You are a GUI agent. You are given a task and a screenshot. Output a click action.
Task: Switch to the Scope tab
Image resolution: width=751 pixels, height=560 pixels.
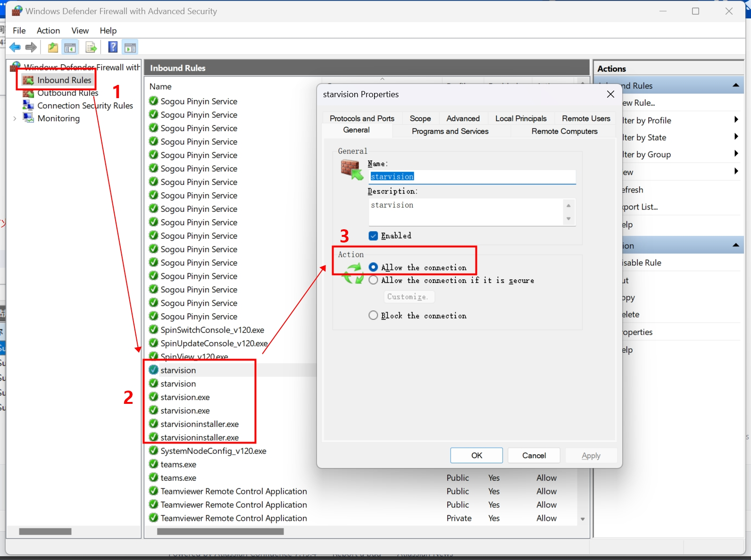point(420,118)
